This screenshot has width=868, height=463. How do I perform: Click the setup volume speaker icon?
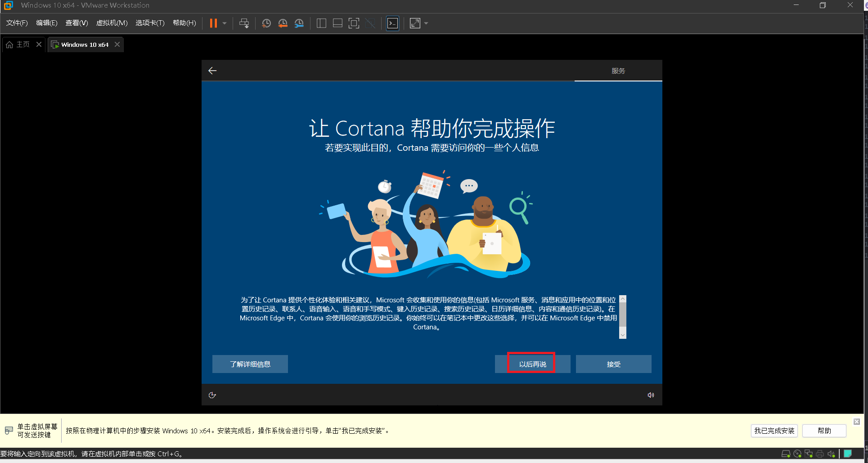(x=651, y=395)
